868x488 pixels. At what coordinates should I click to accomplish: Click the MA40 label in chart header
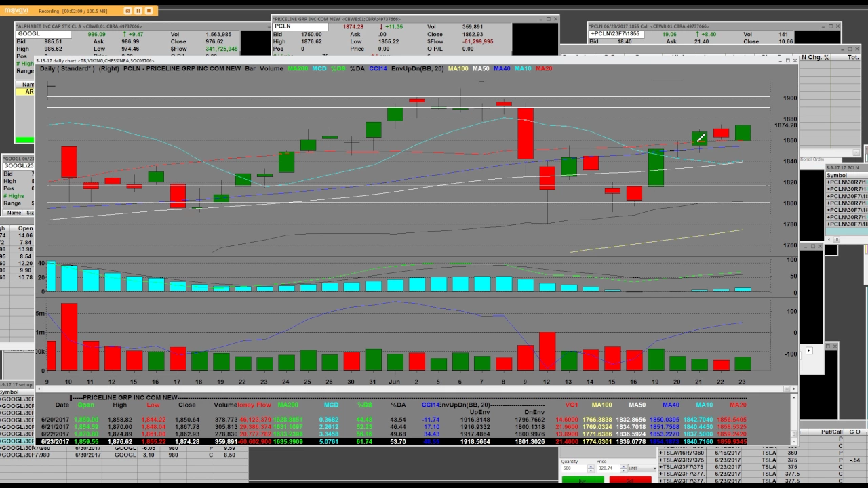(x=502, y=68)
